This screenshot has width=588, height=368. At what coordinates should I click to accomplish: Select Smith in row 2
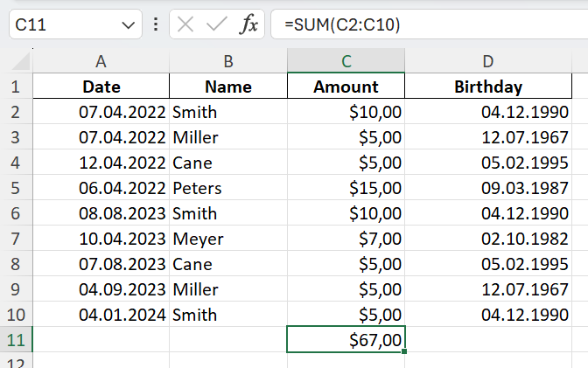[228, 112]
